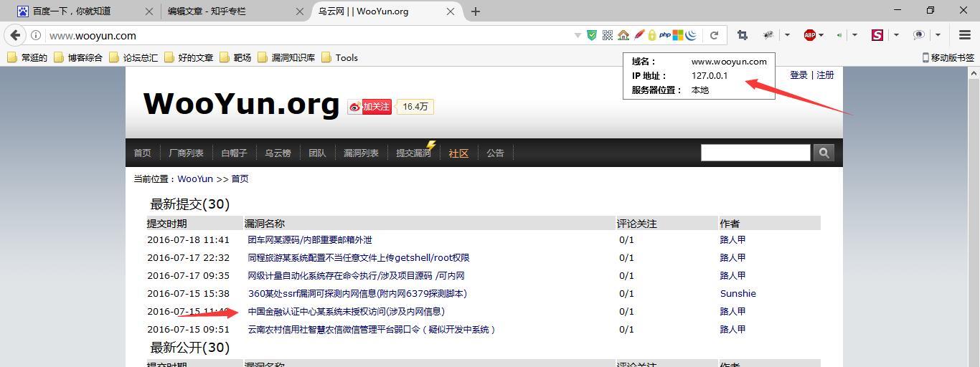This screenshot has width=980, height=367.
Task: Click the 16.4万 follower count bubble
Action: (x=415, y=107)
